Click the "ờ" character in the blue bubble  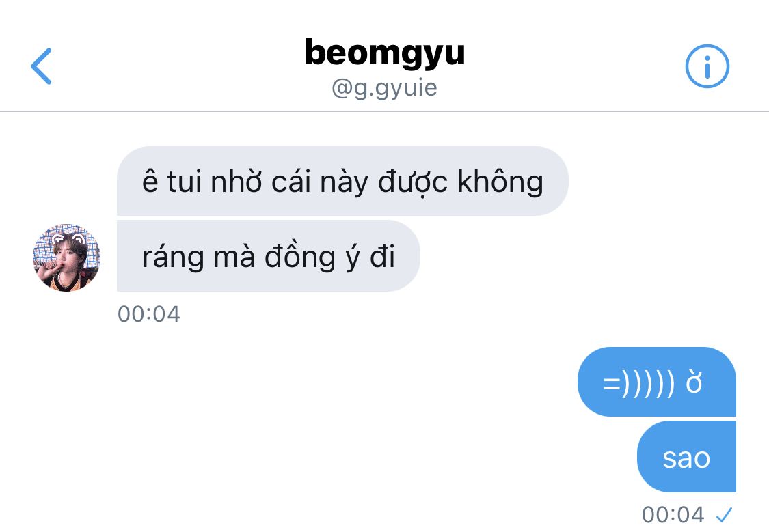coord(694,382)
